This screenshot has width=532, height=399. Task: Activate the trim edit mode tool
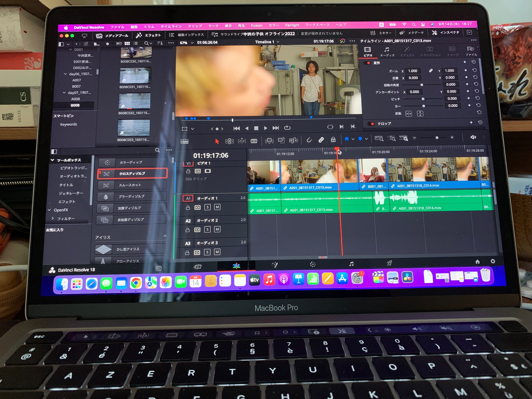point(229,141)
